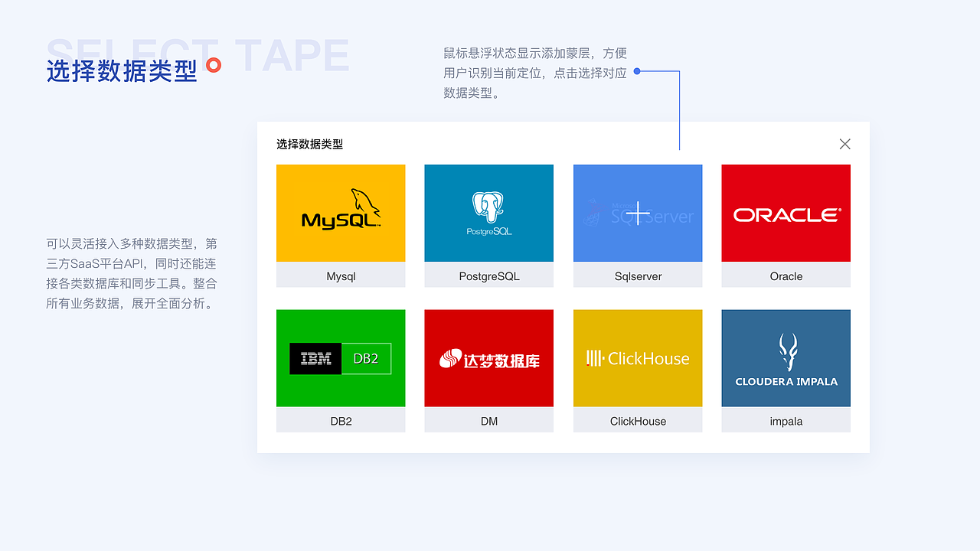Viewport: 980px width, 551px height.
Task: Click the PostgreSQL text label
Action: coord(488,275)
